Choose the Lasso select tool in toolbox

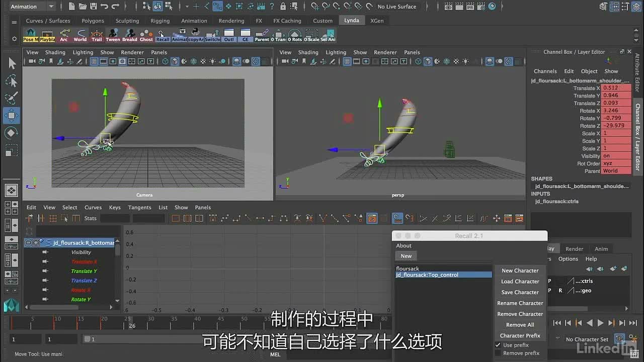[x=12, y=81]
